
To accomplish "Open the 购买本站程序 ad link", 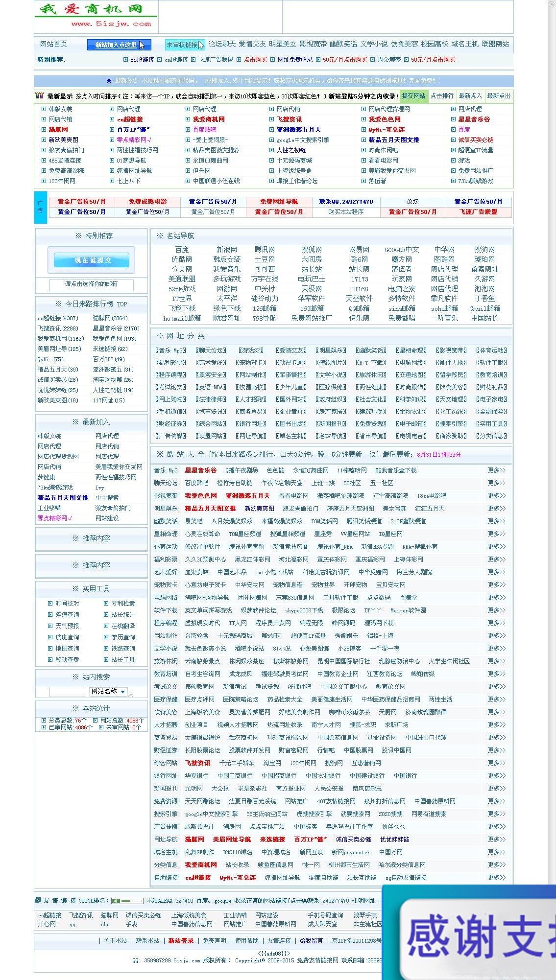I will [346, 212].
